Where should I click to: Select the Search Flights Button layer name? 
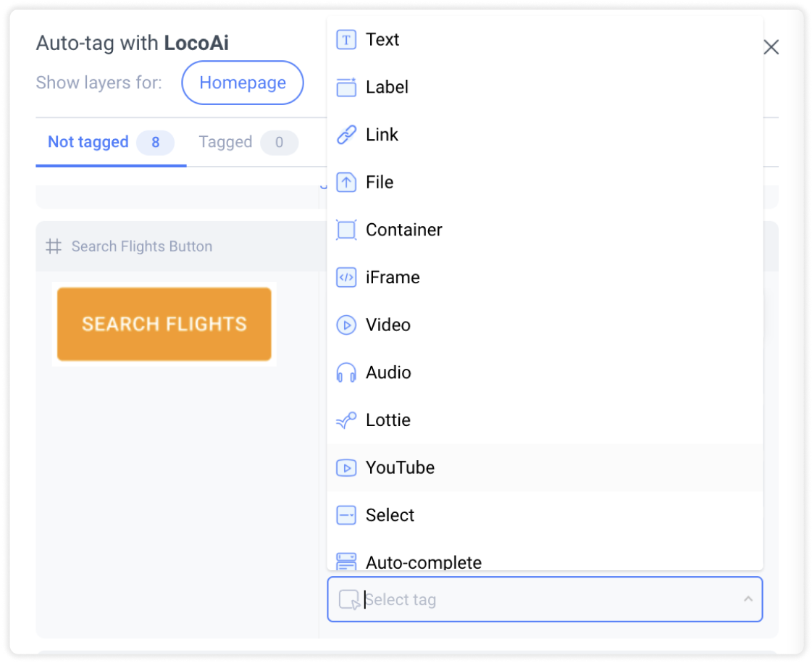tap(142, 246)
